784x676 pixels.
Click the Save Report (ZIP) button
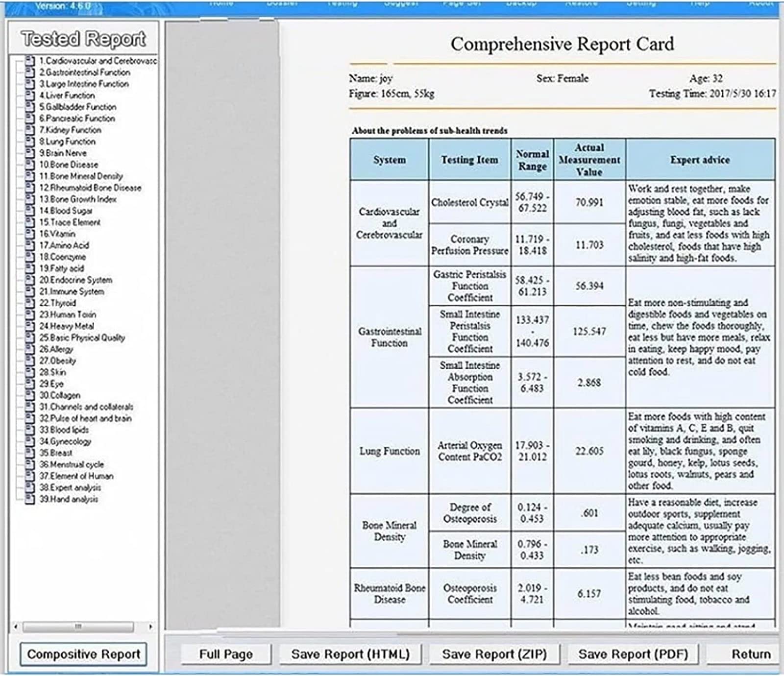click(494, 654)
